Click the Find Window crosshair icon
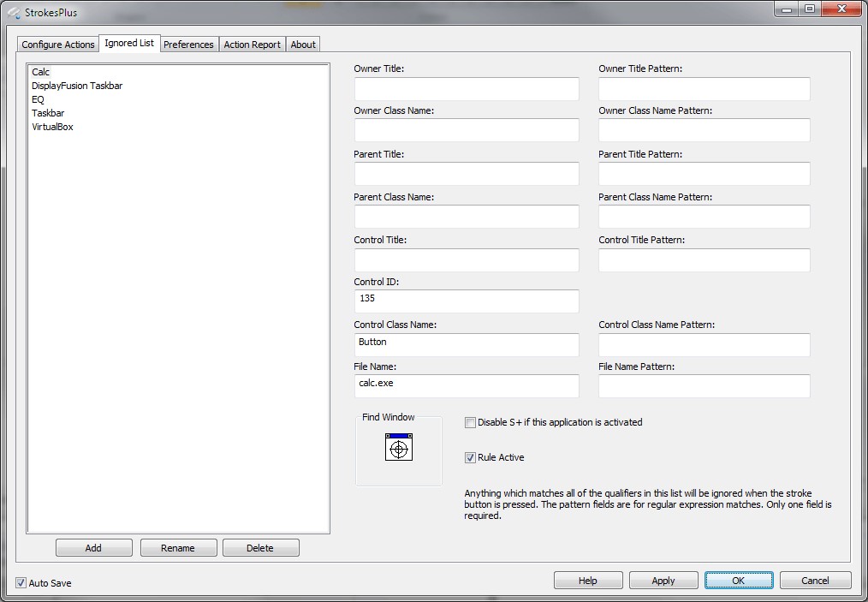The width and height of the screenshot is (868, 602). coord(398,448)
